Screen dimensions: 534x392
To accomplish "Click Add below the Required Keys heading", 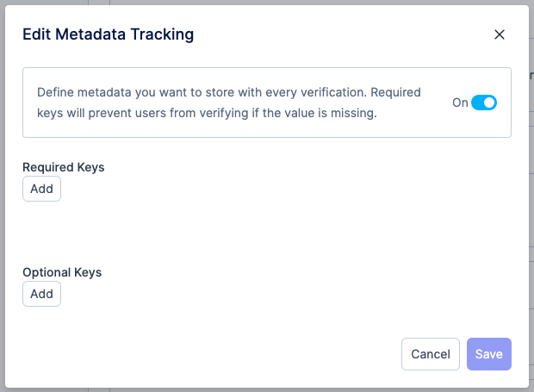I will pos(41,189).
